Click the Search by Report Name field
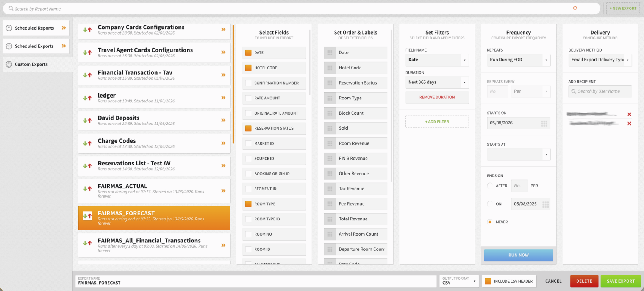The height and width of the screenshot is (291, 644). [301, 8]
